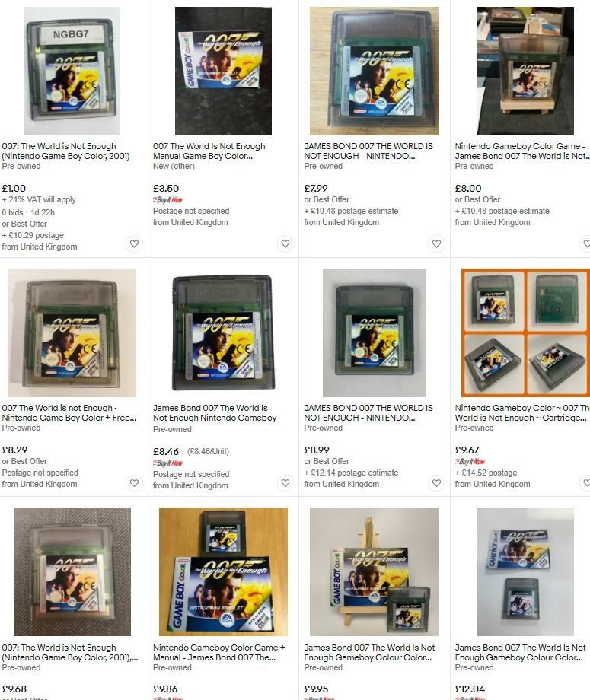Image resolution: width=590 pixels, height=700 pixels.
Task: Open '007 The World Is Not Enough Manual' link
Action: tap(209, 151)
